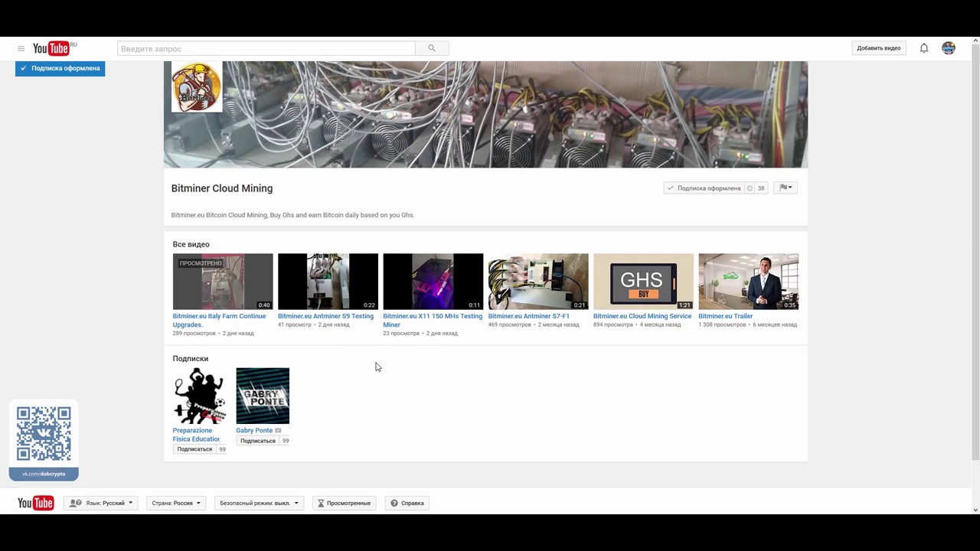
Task: Click the magnifier search button
Action: click(x=432, y=48)
